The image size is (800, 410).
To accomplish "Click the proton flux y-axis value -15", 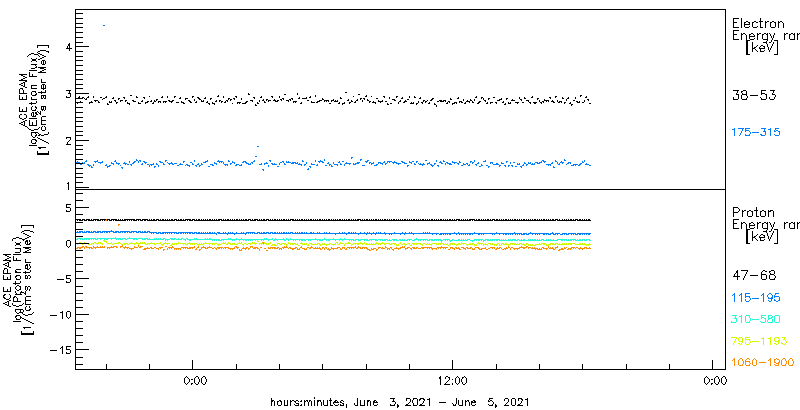I will (x=60, y=350).
